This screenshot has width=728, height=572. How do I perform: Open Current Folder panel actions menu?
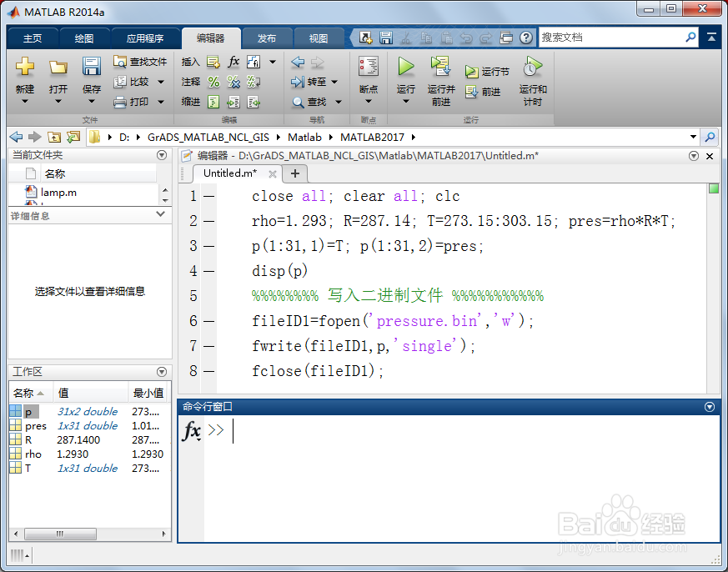point(162,155)
